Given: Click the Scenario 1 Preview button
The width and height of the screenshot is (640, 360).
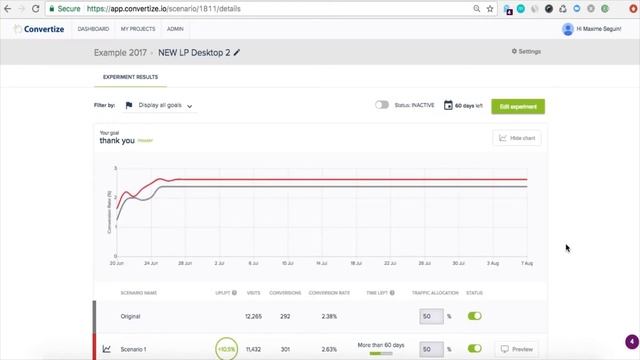Looking at the screenshot, I should pos(517,349).
